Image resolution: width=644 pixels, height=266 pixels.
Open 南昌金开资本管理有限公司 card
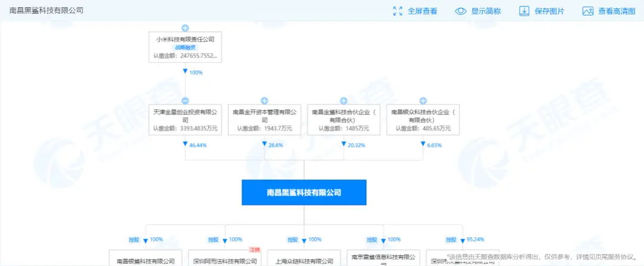tap(265, 119)
